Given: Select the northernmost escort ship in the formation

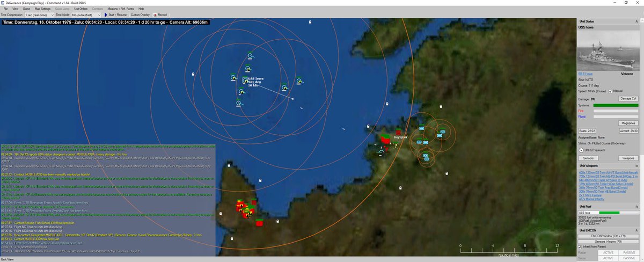Looking at the screenshot, I should point(251,55).
